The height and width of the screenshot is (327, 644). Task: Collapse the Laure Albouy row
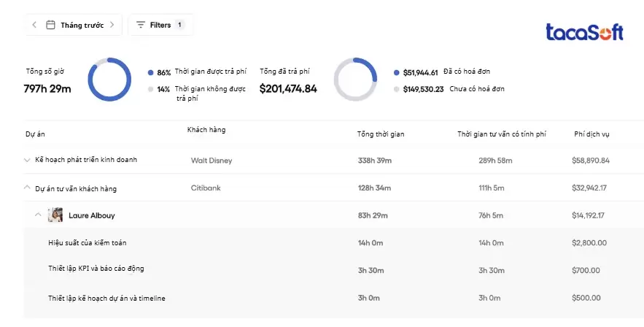tap(39, 215)
